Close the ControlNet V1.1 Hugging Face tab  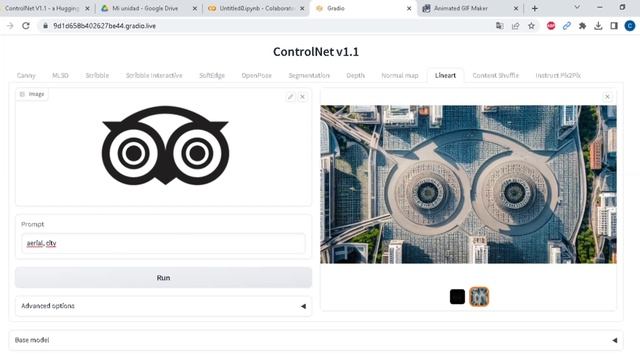point(87,8)
